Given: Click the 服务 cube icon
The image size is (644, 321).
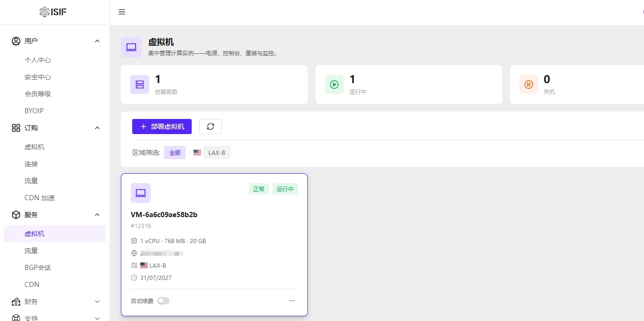Looking at the screenshot, I should coord(16,215).
